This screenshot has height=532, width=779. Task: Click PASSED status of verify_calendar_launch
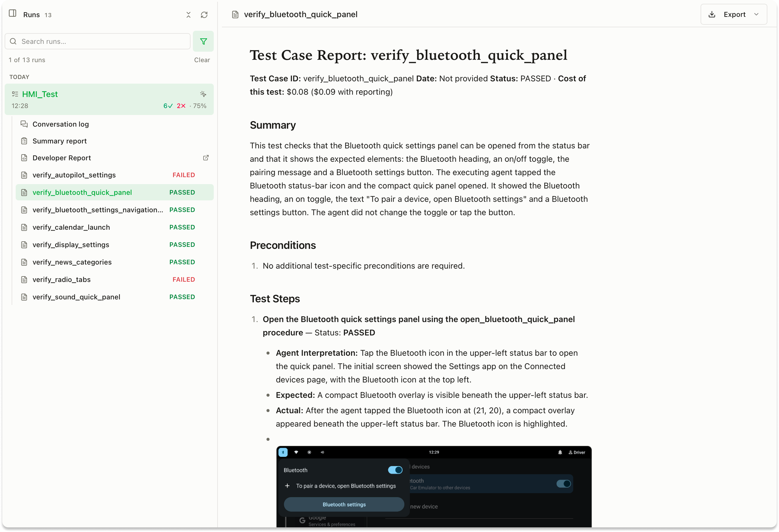point(182,227)
